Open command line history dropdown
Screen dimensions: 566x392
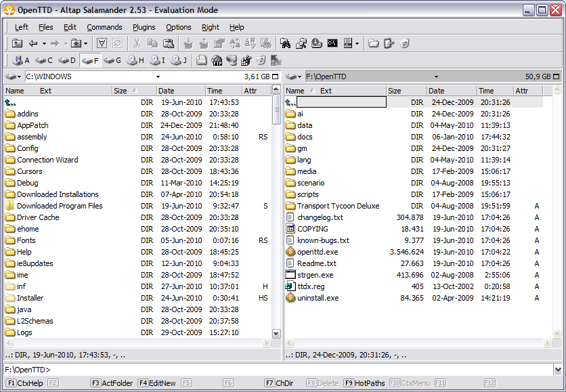point(558,369)
